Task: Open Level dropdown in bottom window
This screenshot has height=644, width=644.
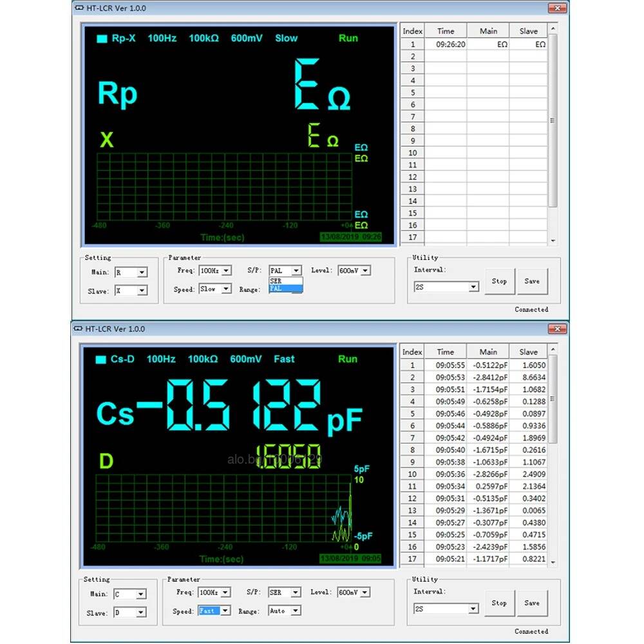Action: click(x=354, y=592)
